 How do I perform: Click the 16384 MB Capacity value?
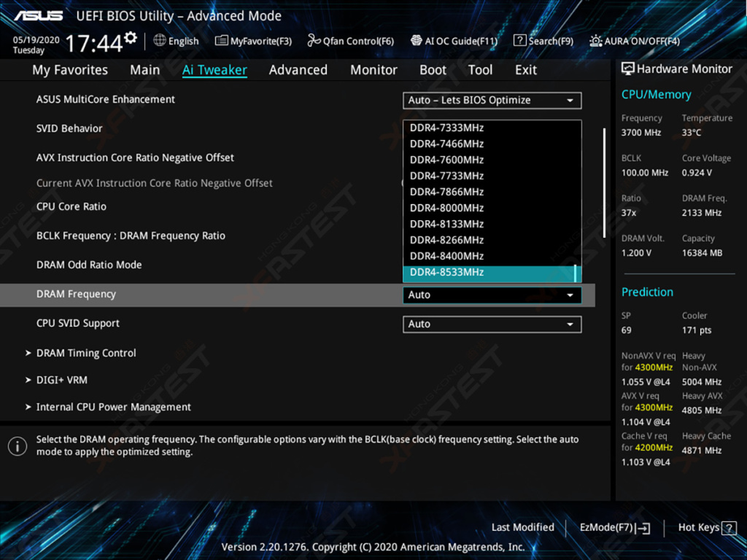(702, 253)
